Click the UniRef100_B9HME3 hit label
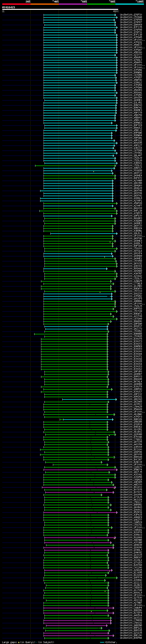 click(x=131, y=110)
